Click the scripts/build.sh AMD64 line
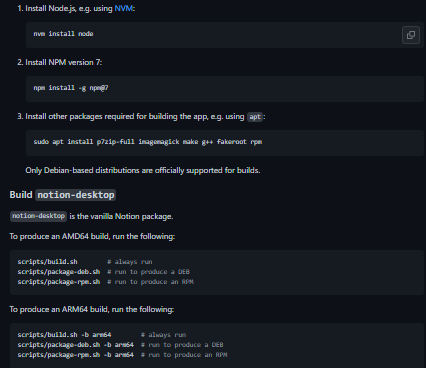The width and height of the screenshot is (426, 368). coord(85,262)
